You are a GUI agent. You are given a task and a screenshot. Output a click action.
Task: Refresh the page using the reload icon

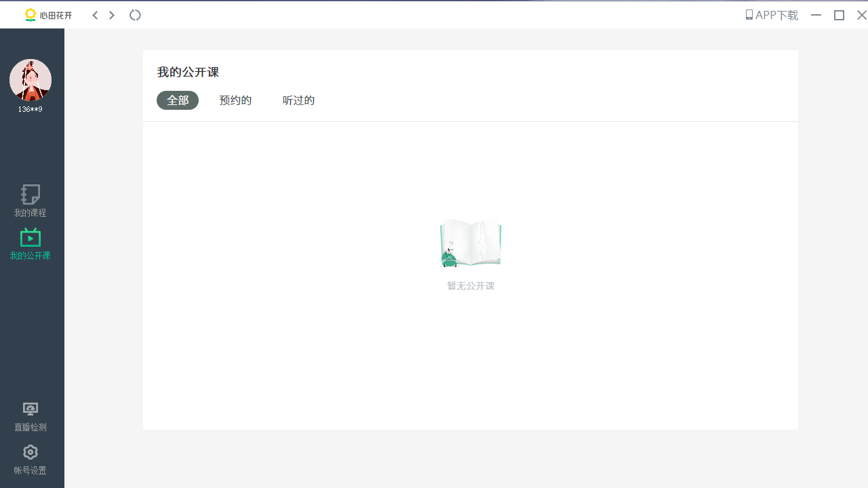(x=135, y=14)
